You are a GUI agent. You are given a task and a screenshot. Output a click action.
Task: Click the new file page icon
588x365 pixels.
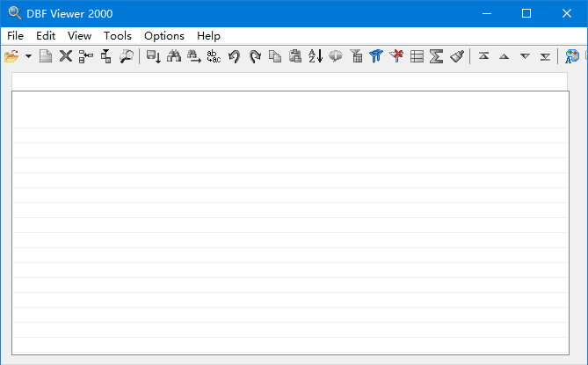click(46, 56)
